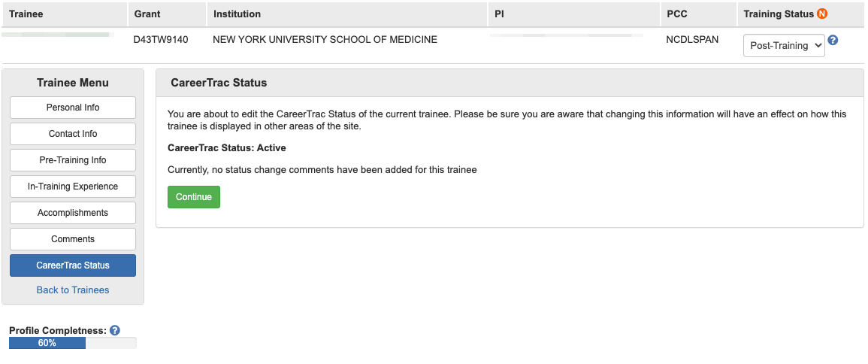The height and width of the screenshot is (364, 868).
Task: Click the Trainee column header
Action: point(26,14)
